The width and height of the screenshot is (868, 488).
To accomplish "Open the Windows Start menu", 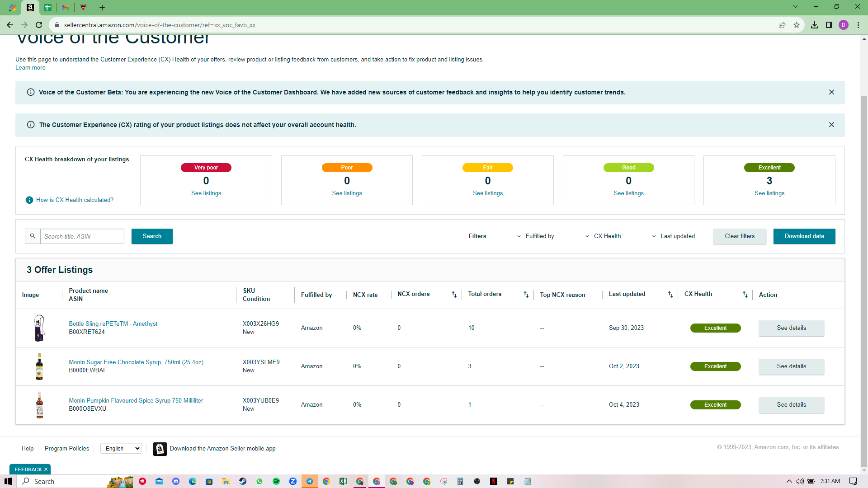I will point(8,481).
